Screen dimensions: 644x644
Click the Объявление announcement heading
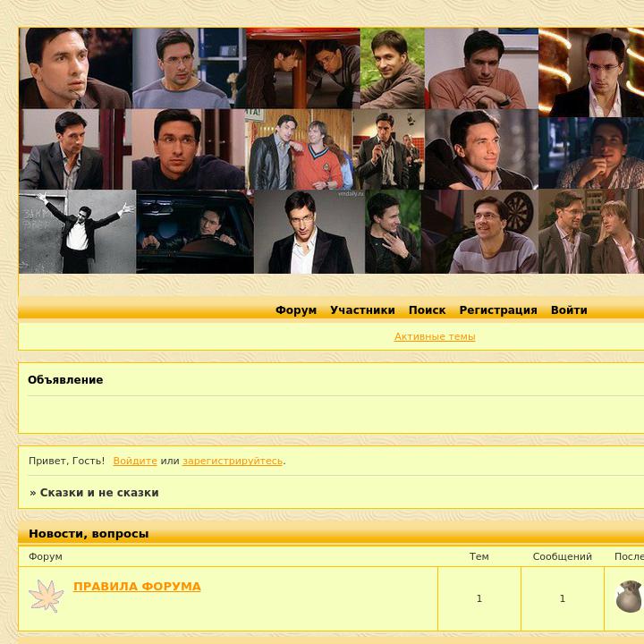[x=65, y=379]
